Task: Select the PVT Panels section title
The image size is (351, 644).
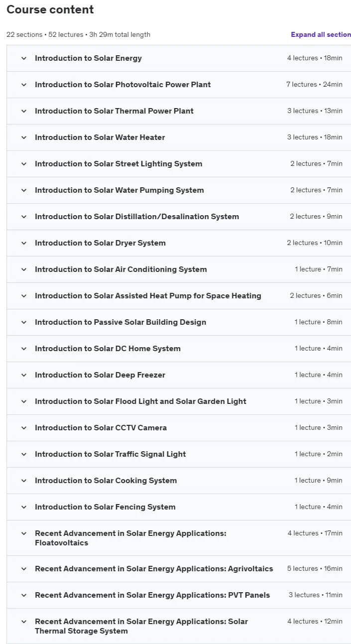Action: tap(152, 595)
